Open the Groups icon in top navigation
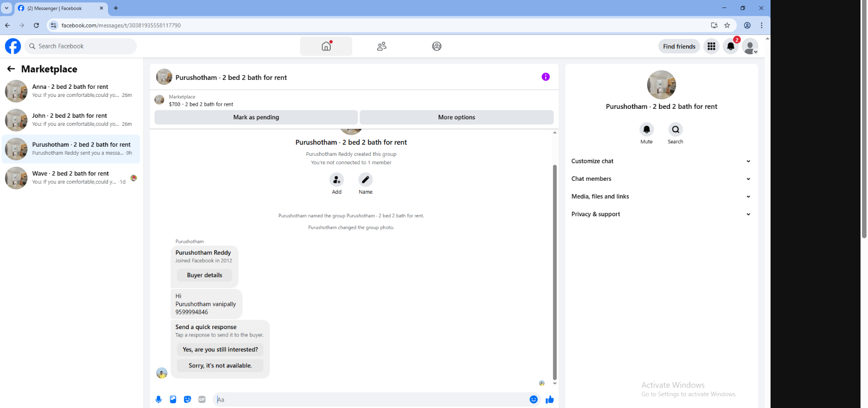Viewport: 868px width, 408px height. tap(437, 46)
